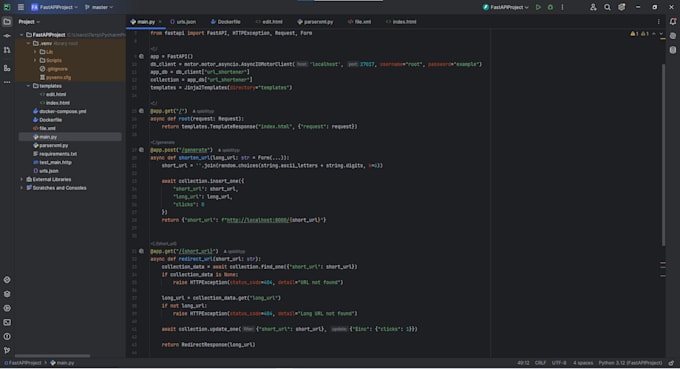
Task: Select test_main.http in project tree
Action: 52,162
